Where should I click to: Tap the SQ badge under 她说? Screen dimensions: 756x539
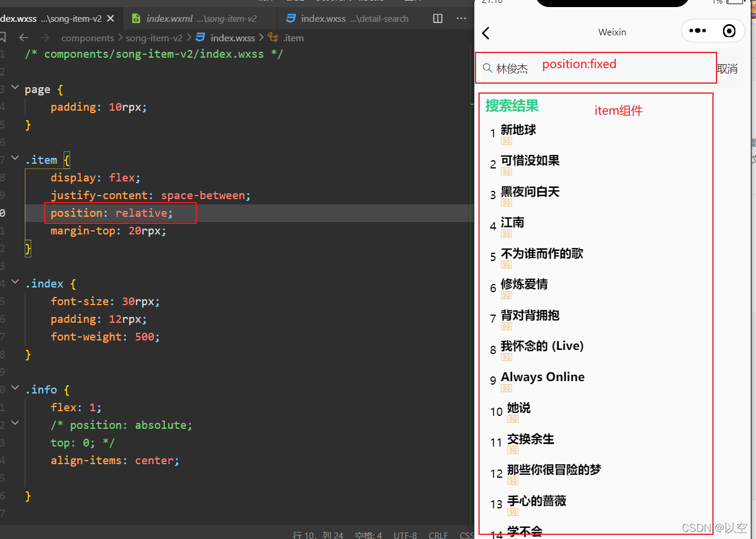click(513, 419)
